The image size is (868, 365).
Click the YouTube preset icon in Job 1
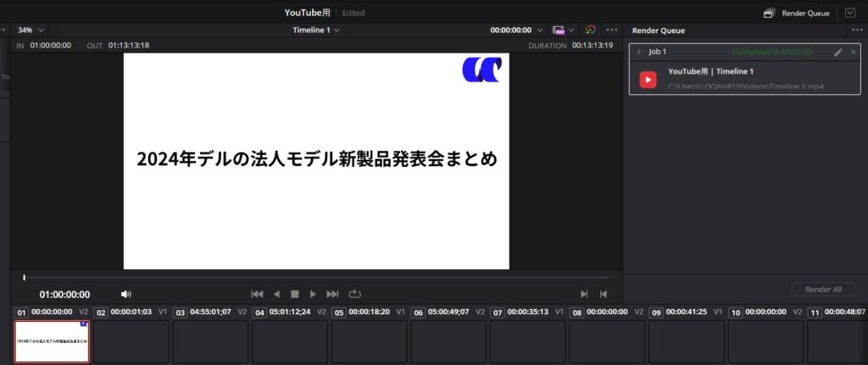coord(648,80)
